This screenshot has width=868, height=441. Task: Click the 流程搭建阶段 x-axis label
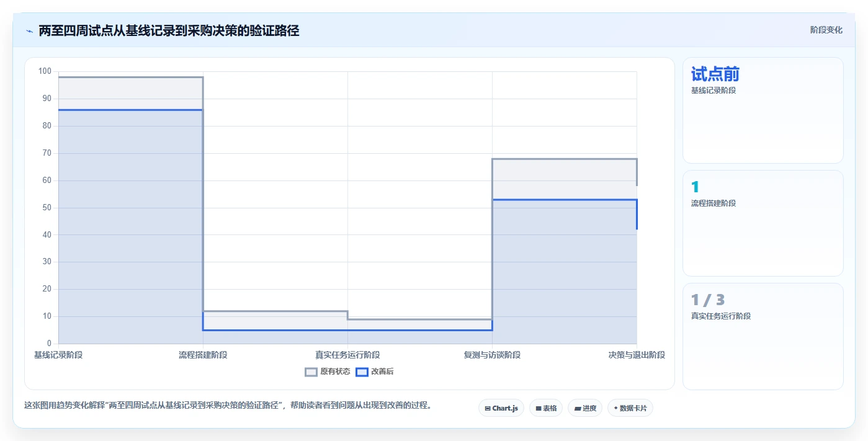pyautogui.click(x=203, y=355)
